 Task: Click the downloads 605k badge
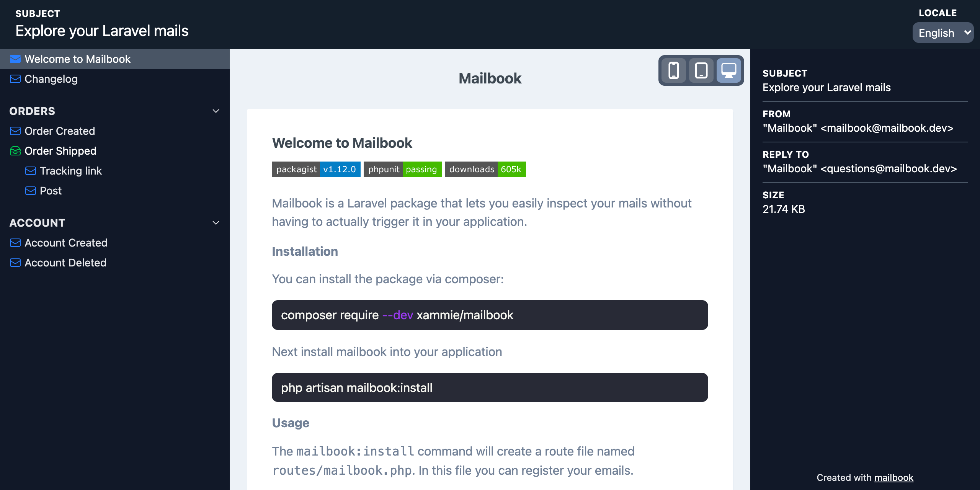(485, 169)
